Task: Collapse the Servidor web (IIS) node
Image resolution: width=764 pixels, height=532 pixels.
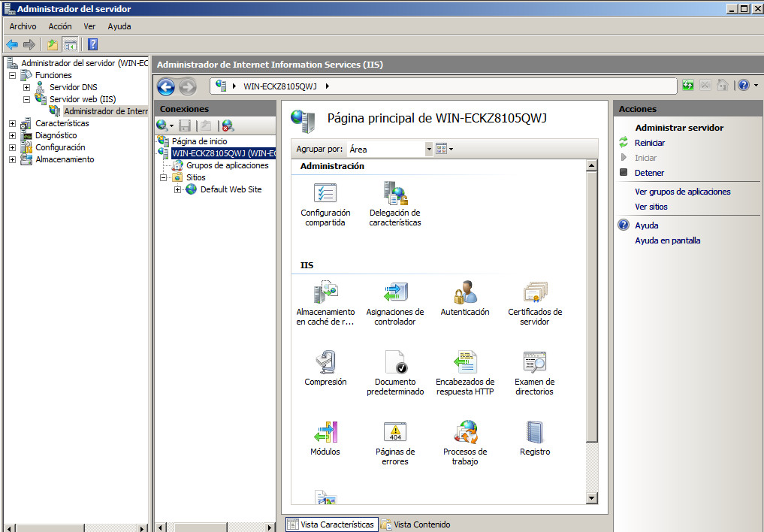Action: pos(26,99)
